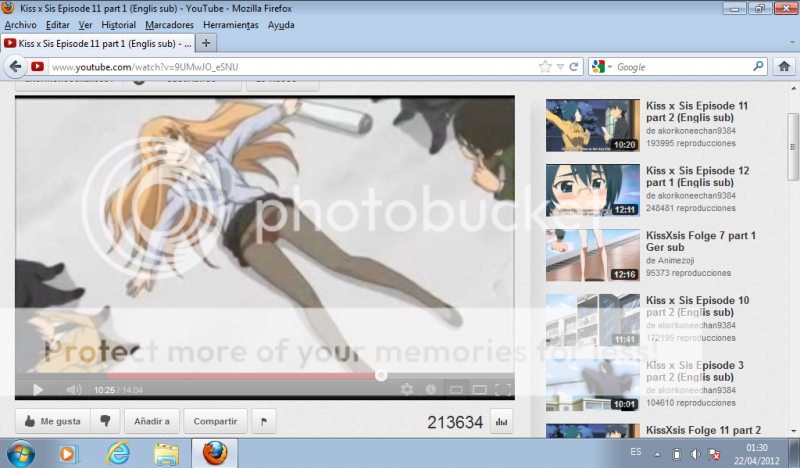
Task: Open Windows Explorer folder on taskbar
Action: (x=167, y=454)
